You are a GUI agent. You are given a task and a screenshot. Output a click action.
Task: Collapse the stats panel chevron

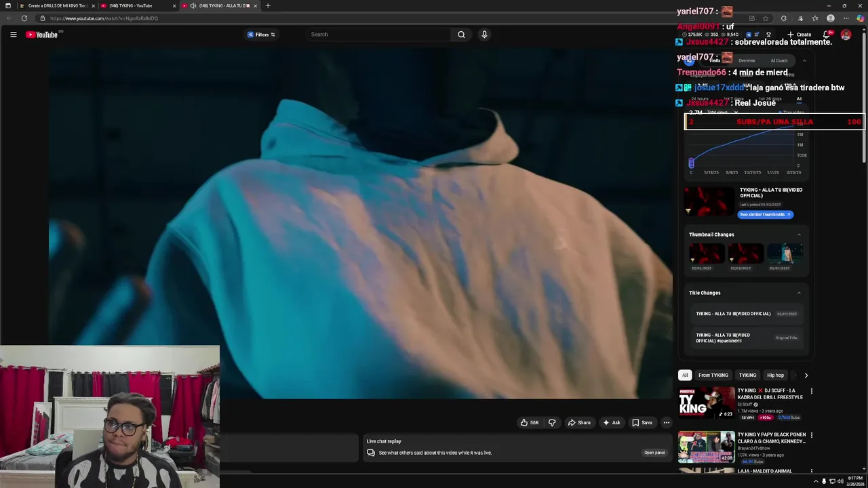[804, 60]
